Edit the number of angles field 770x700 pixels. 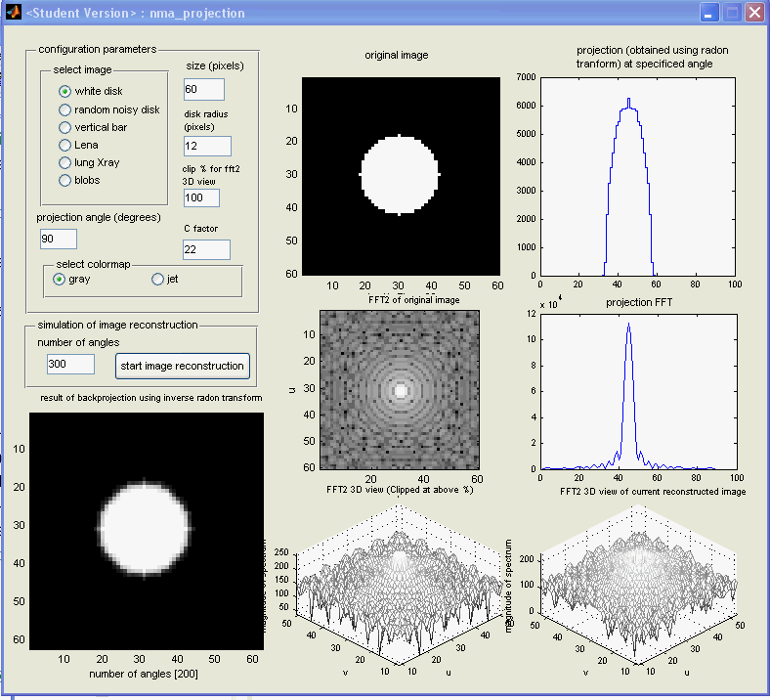click(70, 365)
